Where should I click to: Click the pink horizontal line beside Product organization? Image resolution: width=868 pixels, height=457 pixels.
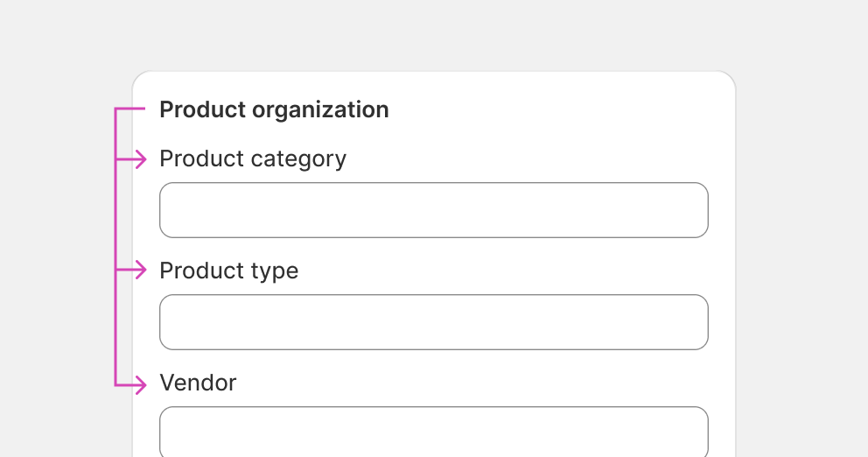(x=130, y=109)
